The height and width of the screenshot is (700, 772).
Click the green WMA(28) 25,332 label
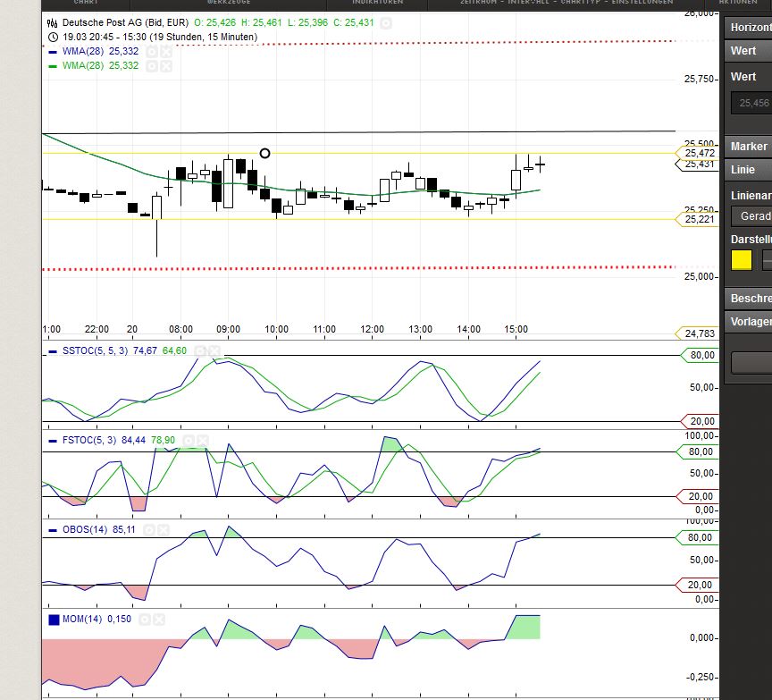100,65
